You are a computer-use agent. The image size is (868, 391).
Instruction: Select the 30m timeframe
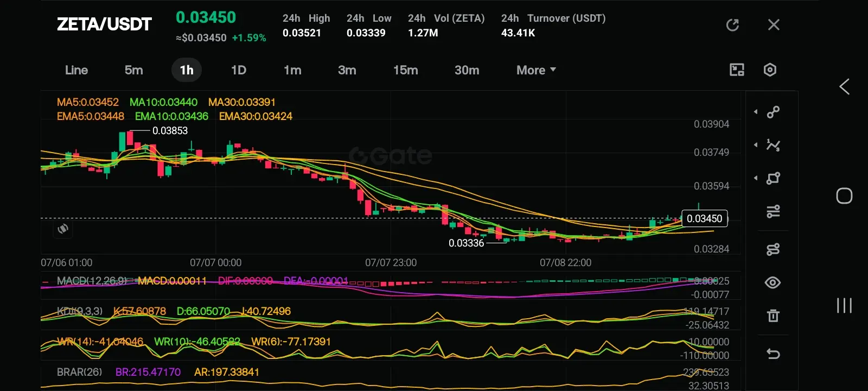point(467,70)
